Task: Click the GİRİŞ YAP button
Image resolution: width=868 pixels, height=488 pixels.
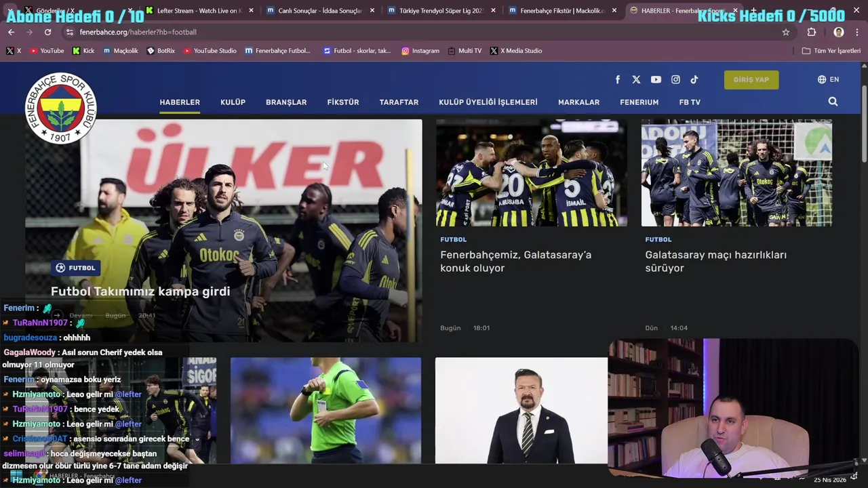Action: point(751,79)
